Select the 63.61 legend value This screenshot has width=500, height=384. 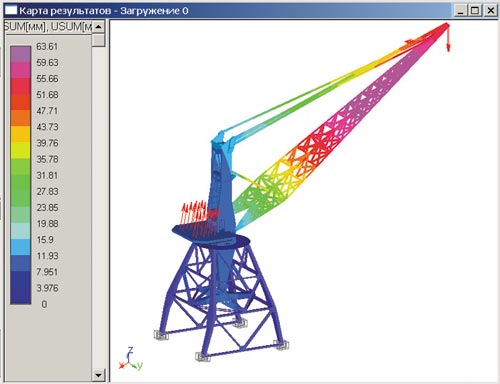pyautogui.click(x=47, y=47)
